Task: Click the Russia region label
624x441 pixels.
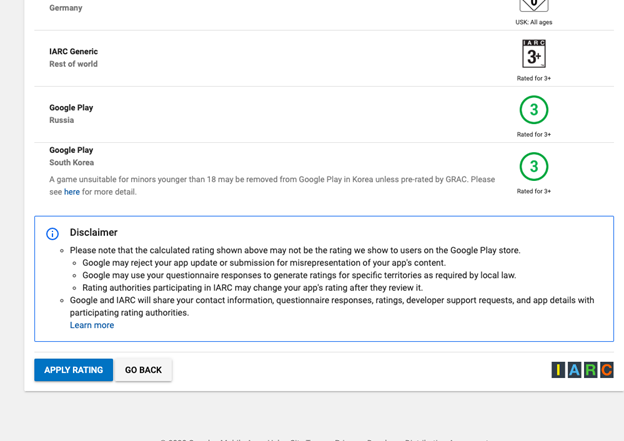Action: (x=62, y=120)
